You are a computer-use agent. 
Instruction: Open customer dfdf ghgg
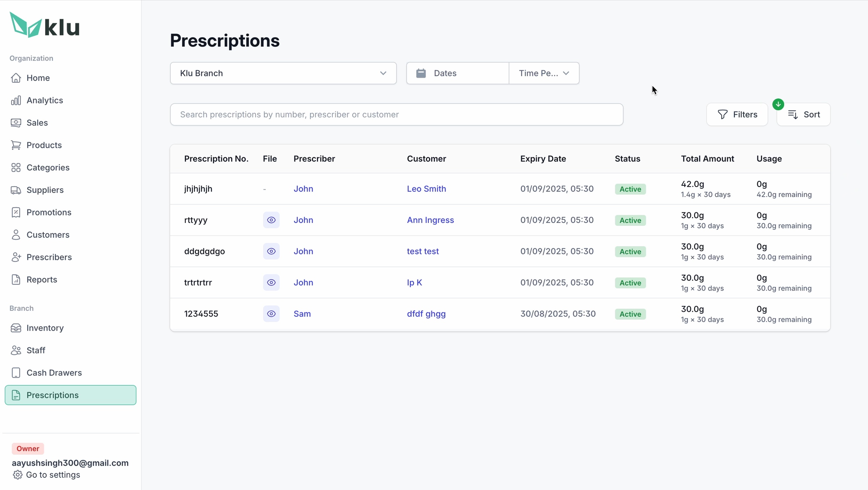[x=426, y=314]
